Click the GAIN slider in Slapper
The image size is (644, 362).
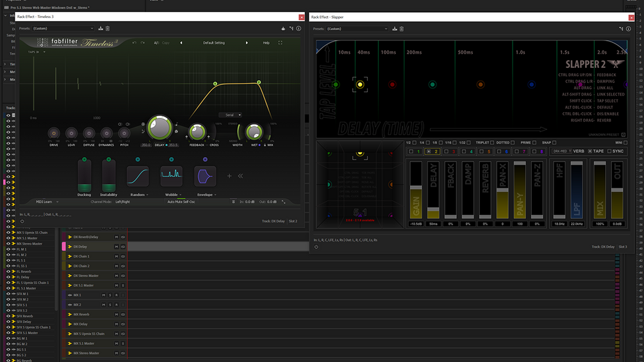click(x=416, y=190)
